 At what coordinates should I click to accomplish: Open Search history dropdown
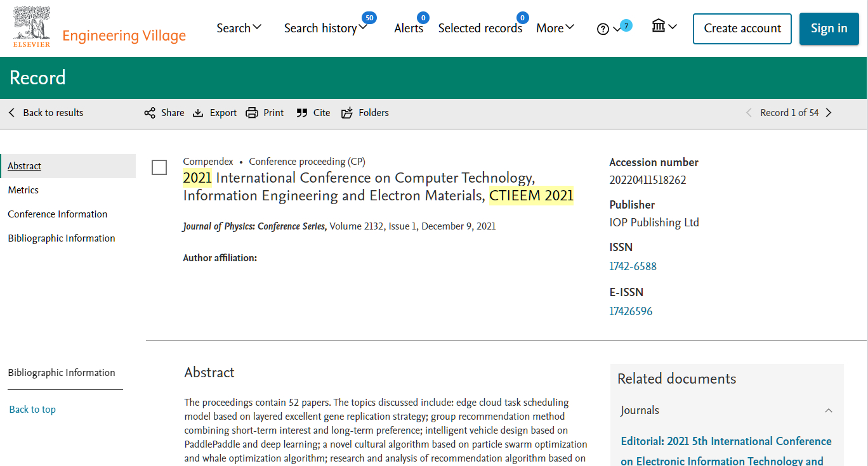click(x=325, y=28)
